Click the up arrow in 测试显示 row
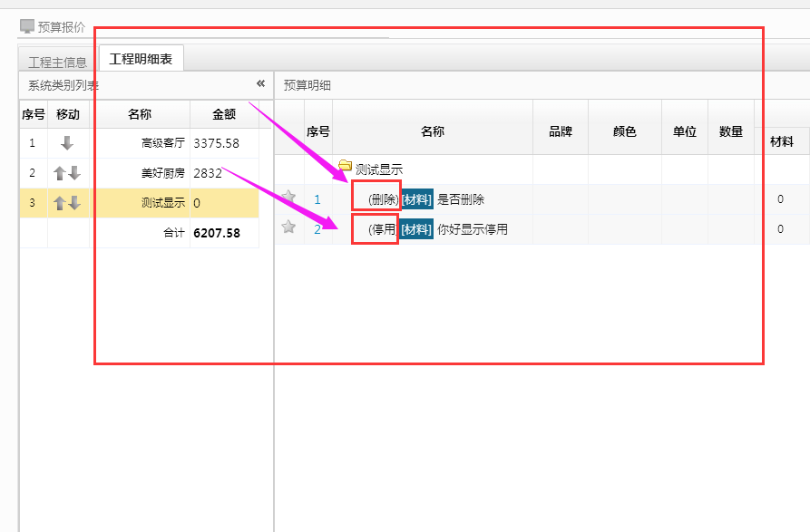This screenshot has height=532, width=810. tap(61, 203)
